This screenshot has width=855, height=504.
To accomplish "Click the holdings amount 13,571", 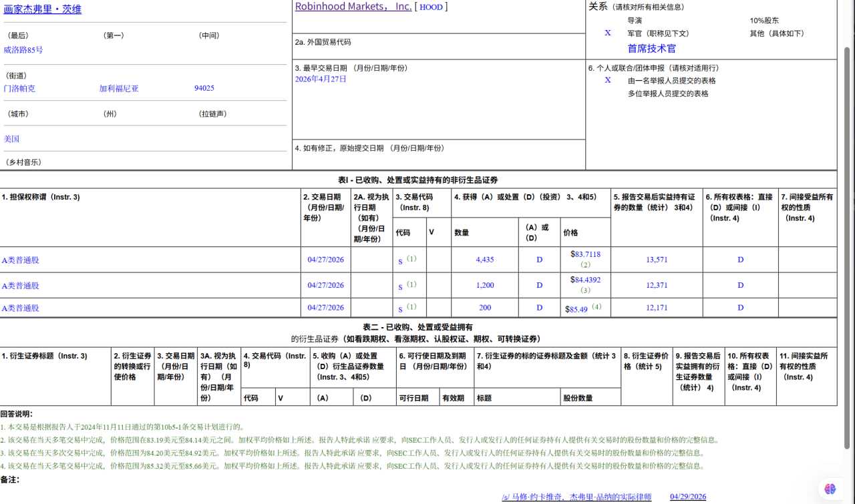I will 657,260.
